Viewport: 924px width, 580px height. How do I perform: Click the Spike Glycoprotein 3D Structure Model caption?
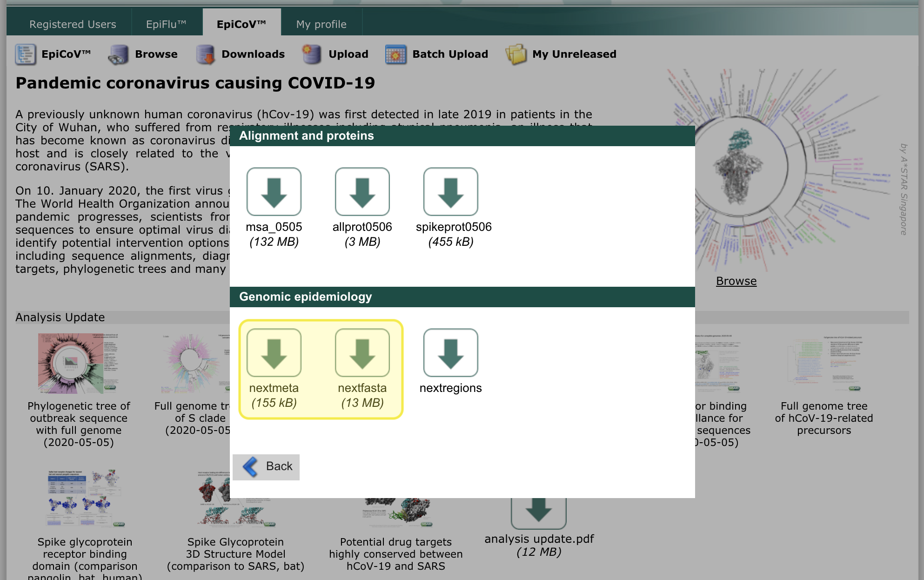(x=235, y=554)
